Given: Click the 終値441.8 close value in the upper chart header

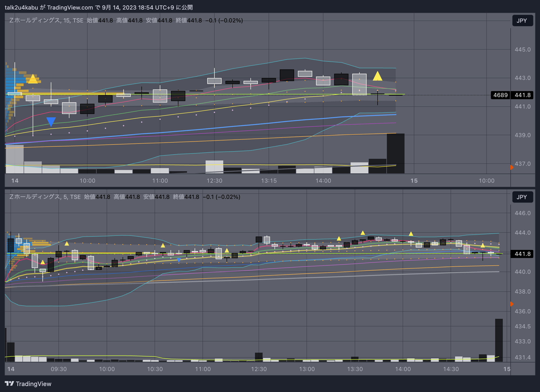Looking at the screenshot, I should 189,20.
